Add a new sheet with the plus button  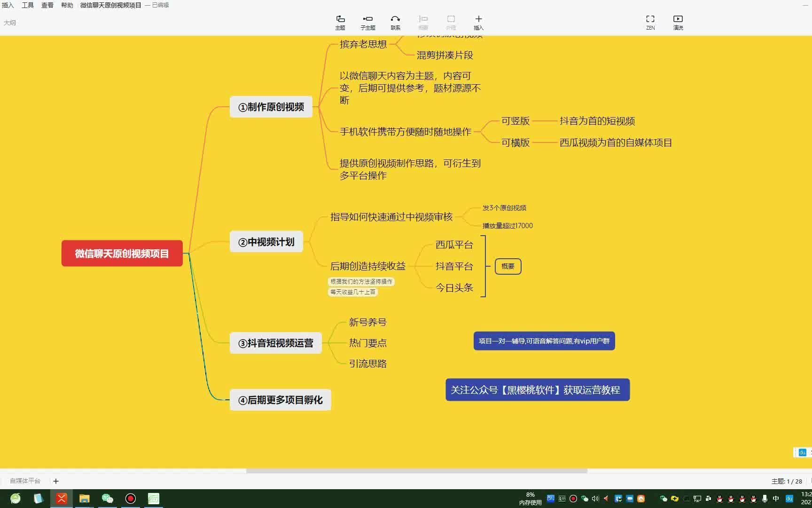tap(56, 481)
